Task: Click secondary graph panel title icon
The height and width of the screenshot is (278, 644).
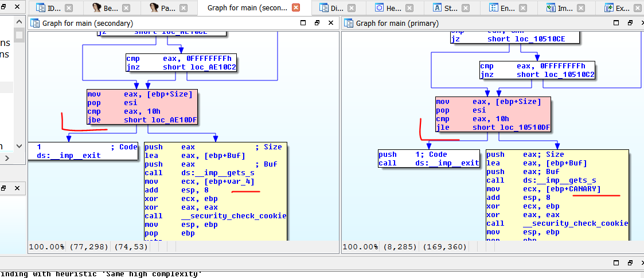Action: (x=36, y=23)
